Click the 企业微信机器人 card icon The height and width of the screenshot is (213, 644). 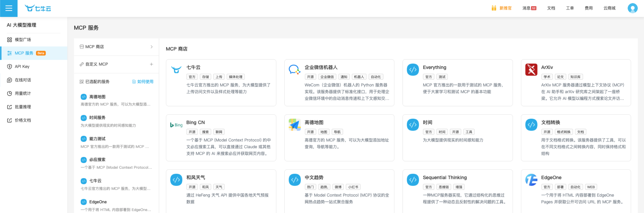(x=295, y=69)
